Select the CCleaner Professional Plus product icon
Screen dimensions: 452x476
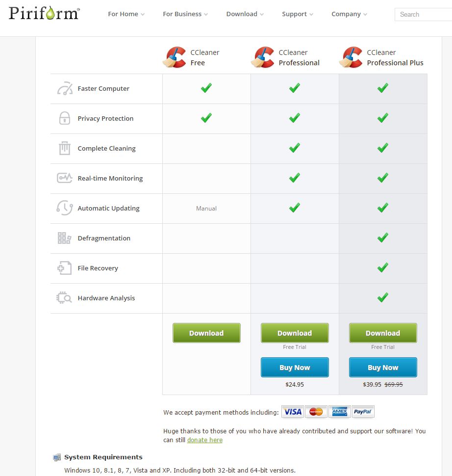351,57
